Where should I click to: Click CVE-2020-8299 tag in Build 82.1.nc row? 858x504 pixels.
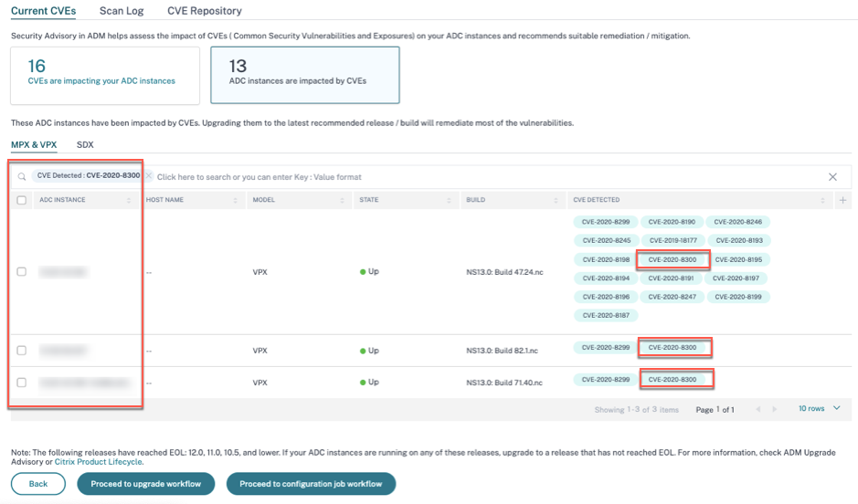click(x=605, y=348)
